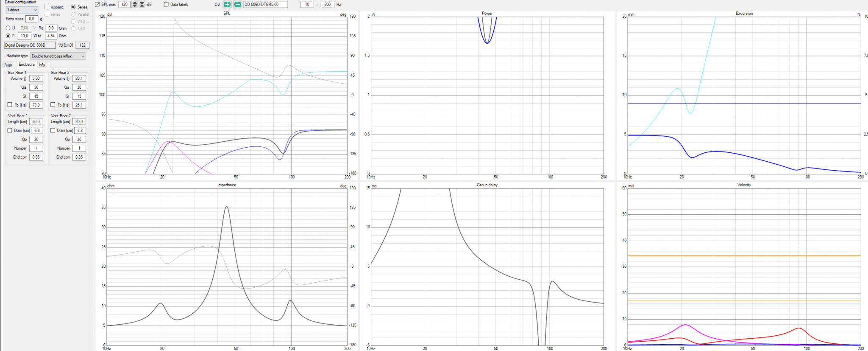
Task: Click Vent Rear 2 Length field 80,0
Action: point(79,121)
